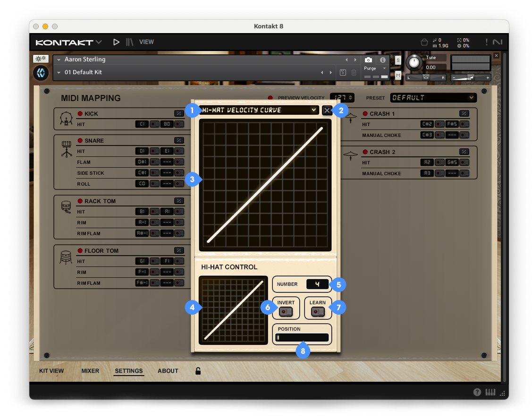Screen dimensions: 532x420
Task: Expand the Aaron Sterling instrument menu
Action: pos(59,60)
